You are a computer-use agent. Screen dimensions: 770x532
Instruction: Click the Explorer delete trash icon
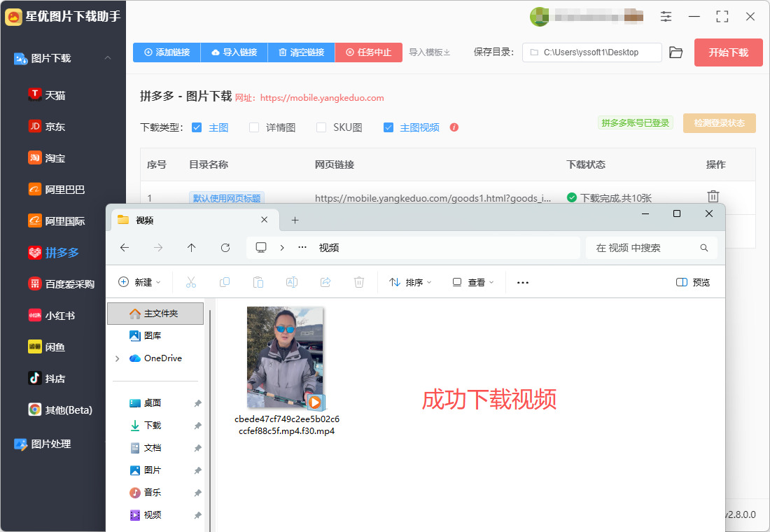coord(359,282)
